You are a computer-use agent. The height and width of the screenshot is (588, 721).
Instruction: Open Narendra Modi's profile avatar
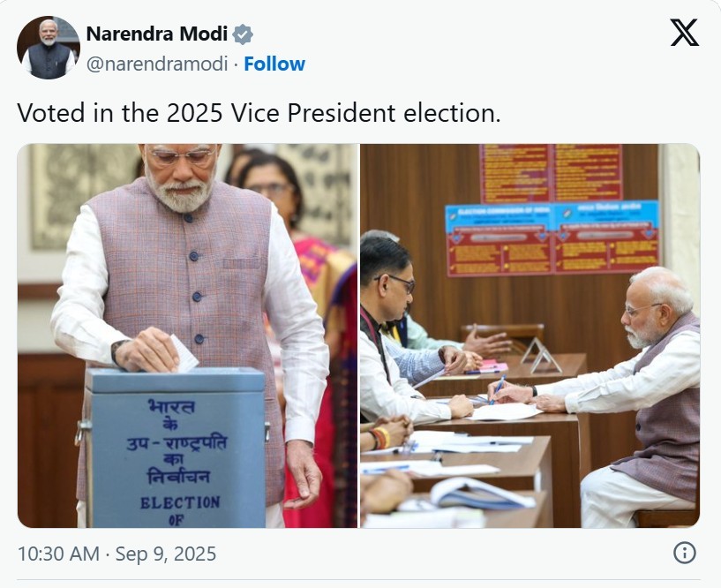pyautogui.click(x=49, y=48)
